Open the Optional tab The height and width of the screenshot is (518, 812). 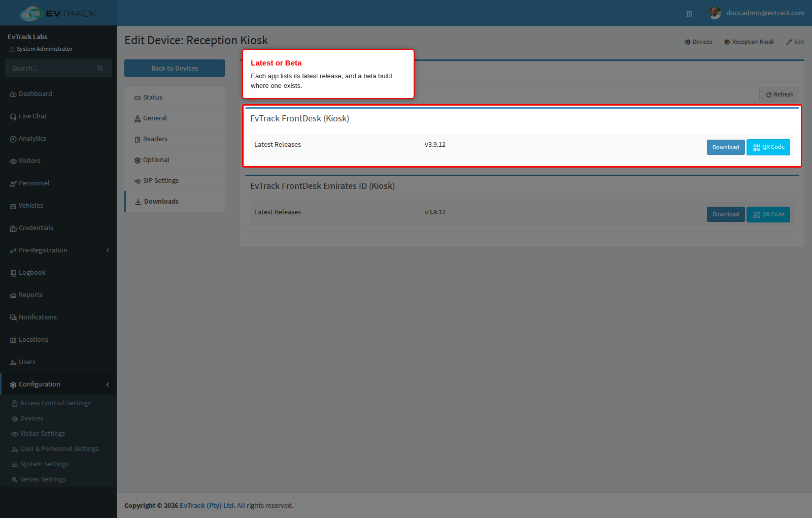[x=175, y=160]
